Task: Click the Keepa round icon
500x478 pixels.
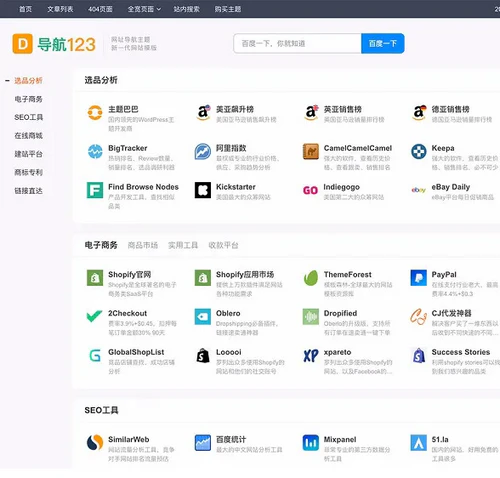Action: click(x=419, y=151)
